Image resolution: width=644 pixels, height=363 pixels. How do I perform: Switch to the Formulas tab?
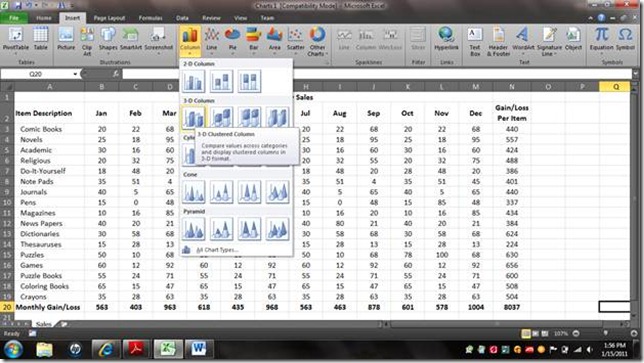click(x=150, y=18)
